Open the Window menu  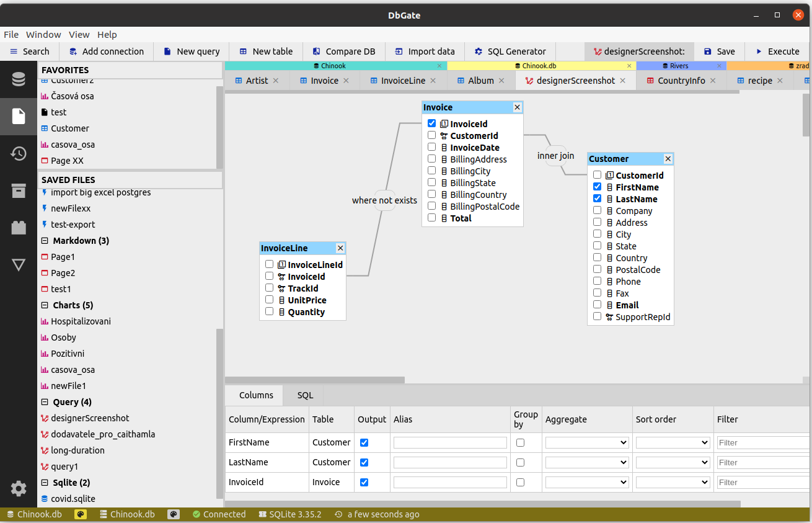(x=43, y=35)
